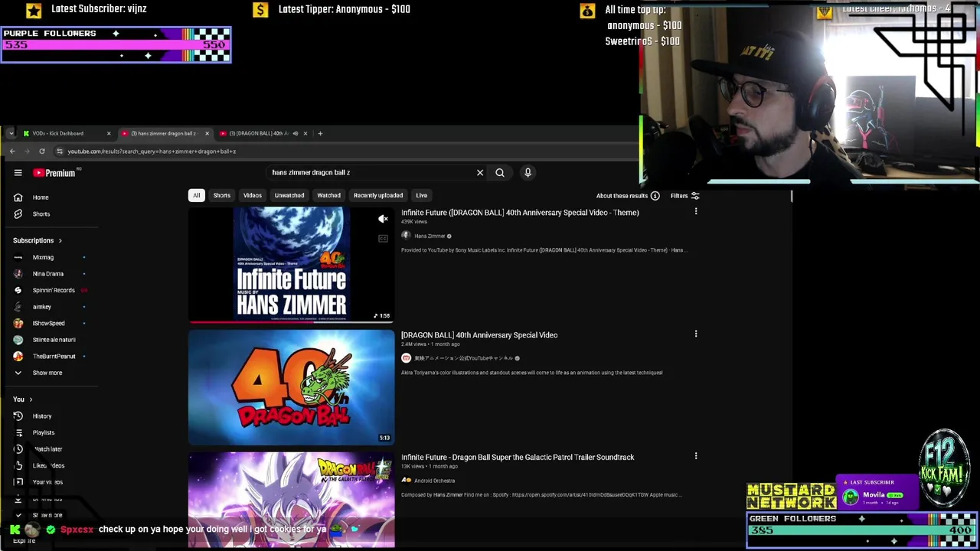Image resolution: width=980 pixels, height=551 pixels.
Task: Open Infinite Future Galactic Patrol Trailer Soundtrack title
Action: click(518, 458)
